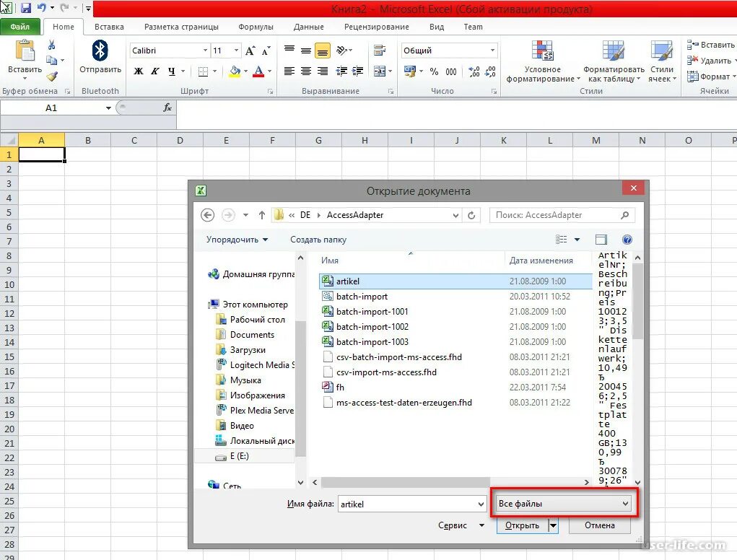Open the Calibri font name dropdown
This screenshot has height=560, width=737.
click(206, 51)
